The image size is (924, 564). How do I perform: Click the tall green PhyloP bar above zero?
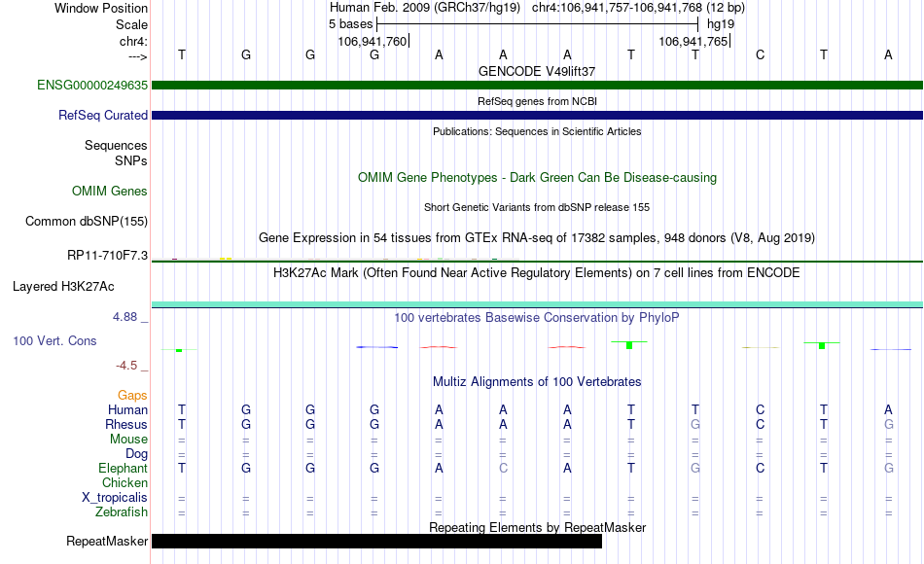[x=629, y=345]
